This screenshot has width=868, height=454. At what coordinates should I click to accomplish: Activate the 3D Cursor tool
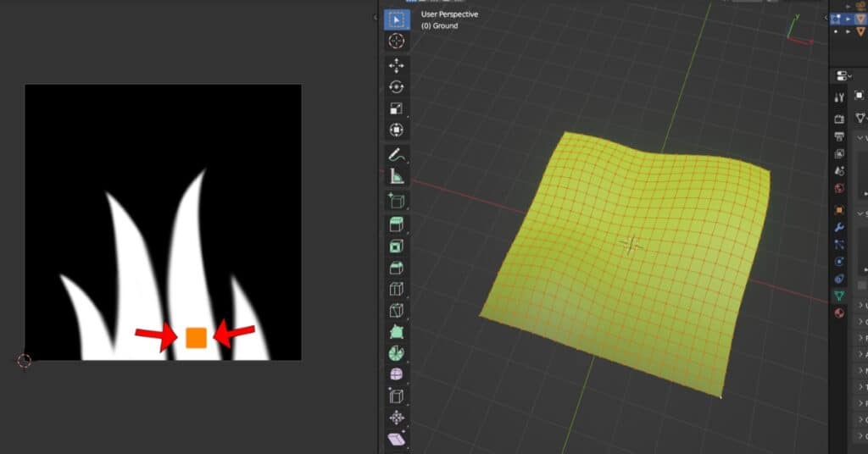tap(397, 41)
